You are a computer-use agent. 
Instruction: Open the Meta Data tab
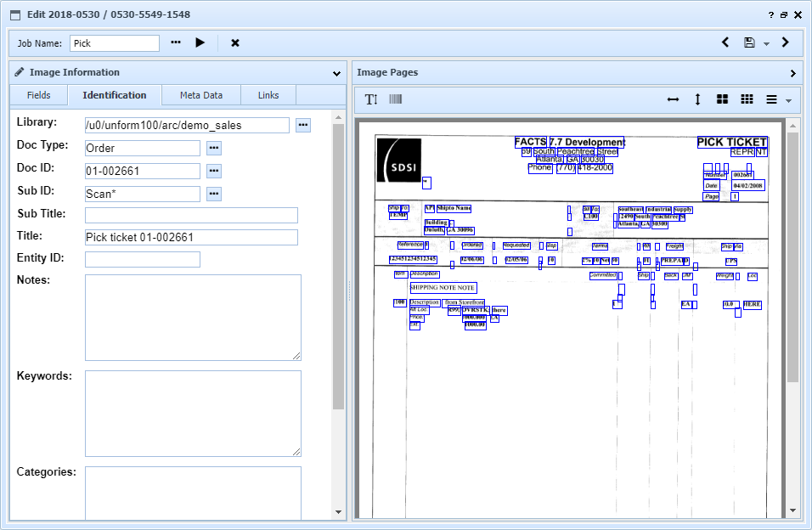200,95
